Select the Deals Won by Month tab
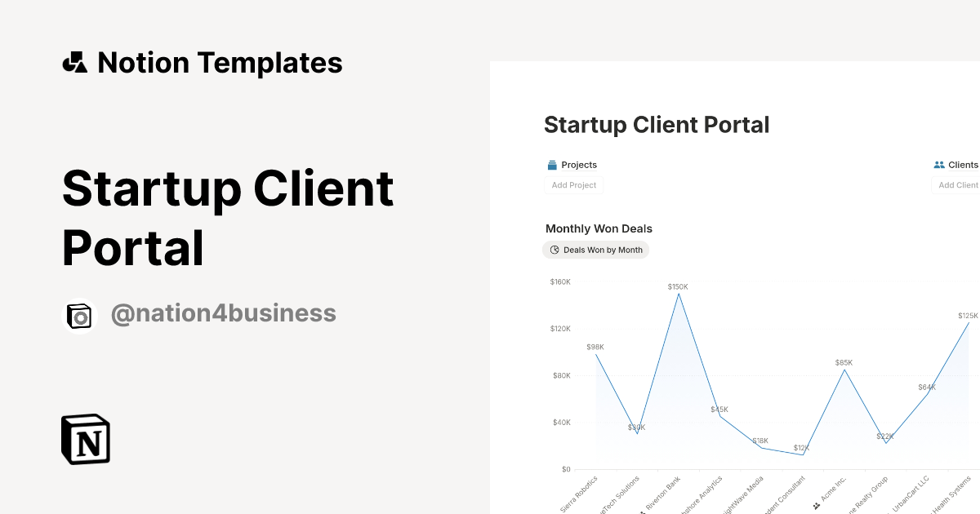The image size is (980, 514). [596, 250]
